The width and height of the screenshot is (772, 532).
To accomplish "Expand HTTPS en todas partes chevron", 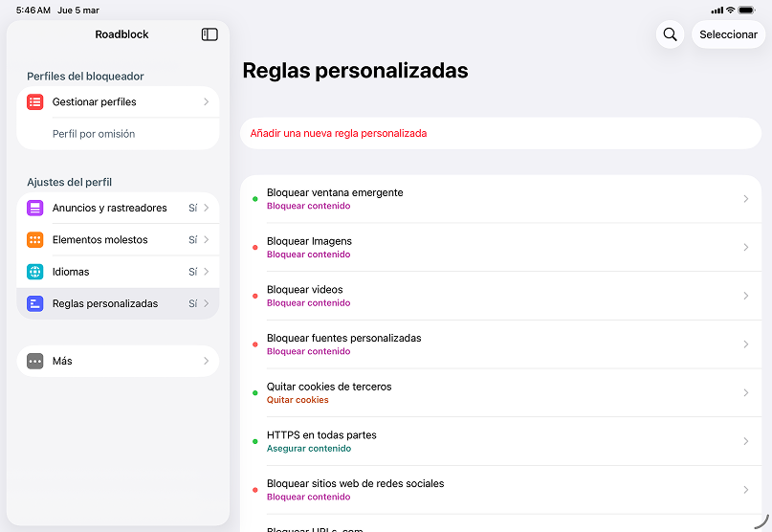I will [x=745, y=441].
